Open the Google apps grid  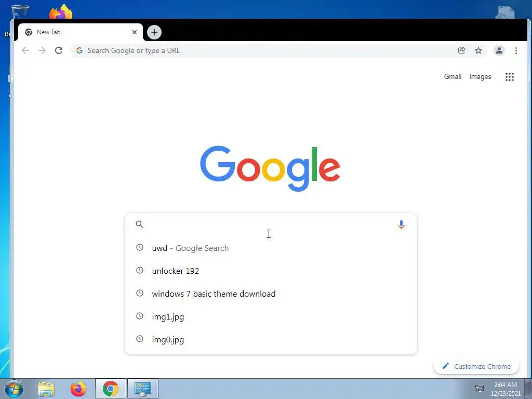click(509, 77)
